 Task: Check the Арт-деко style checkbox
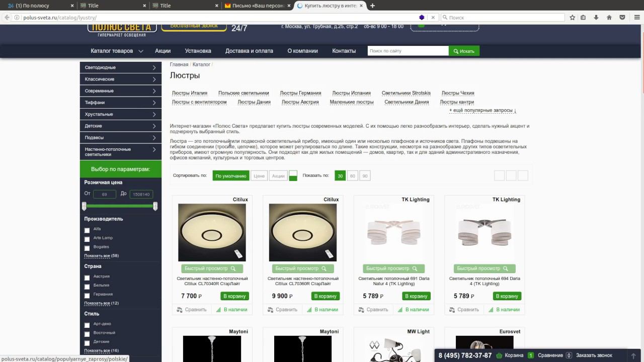click(87, 325)
